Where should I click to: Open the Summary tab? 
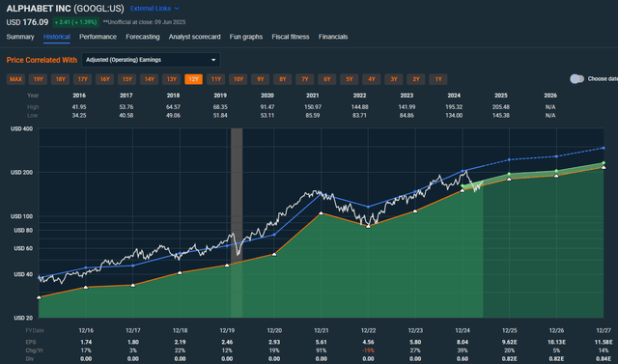tap(20, 37)
